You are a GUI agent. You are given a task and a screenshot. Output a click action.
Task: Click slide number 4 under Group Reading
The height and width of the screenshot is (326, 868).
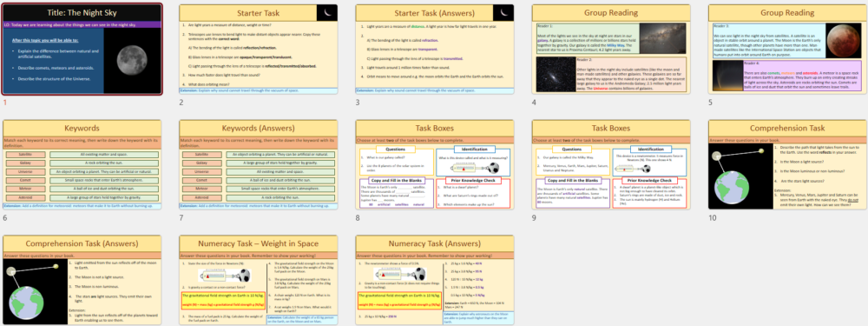[x=534, y=103]
